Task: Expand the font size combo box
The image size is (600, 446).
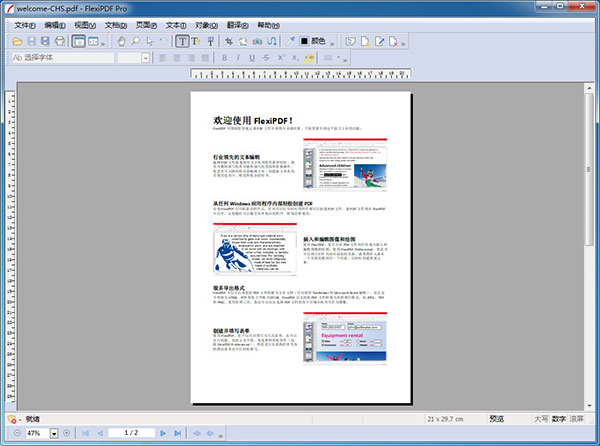Action: coord(145,58)
